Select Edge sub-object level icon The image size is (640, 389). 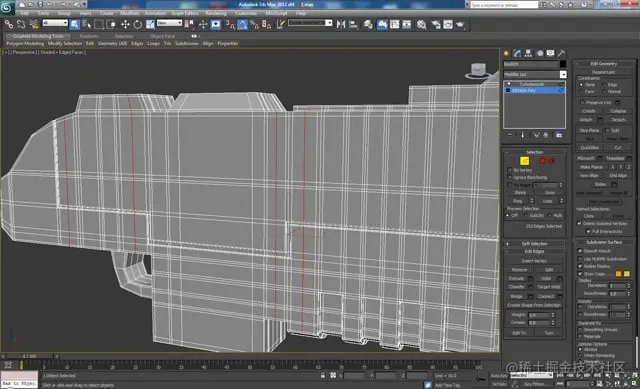click(524, 161)
